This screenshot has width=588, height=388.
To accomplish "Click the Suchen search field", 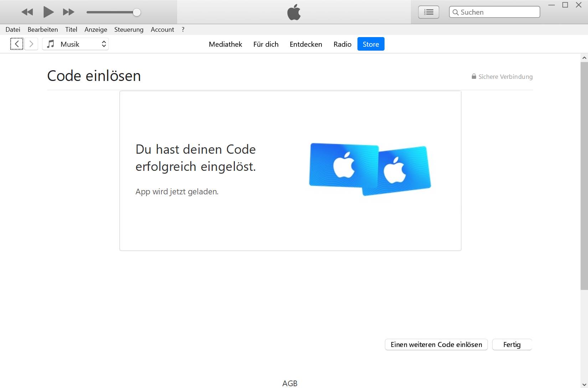I will tap(494, 12).
